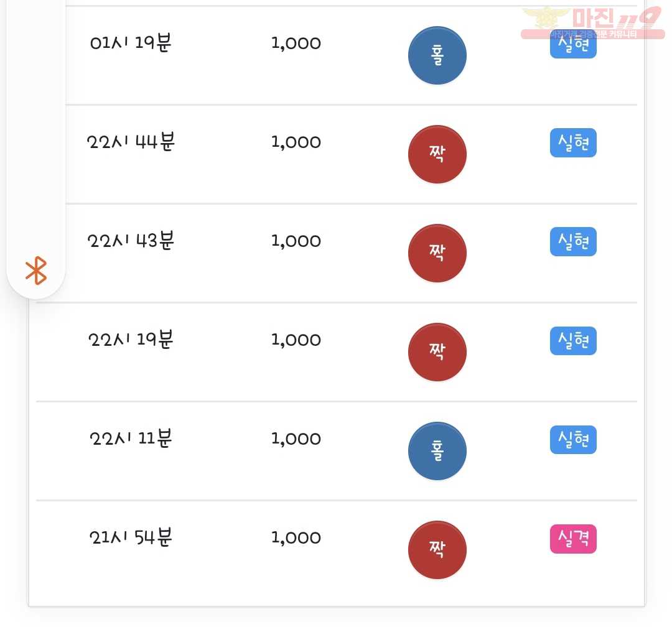Click the red 짝 circle at 22시 19분
Image resolution: width=672 pixels, height=627 pixels.
[437, 352]
